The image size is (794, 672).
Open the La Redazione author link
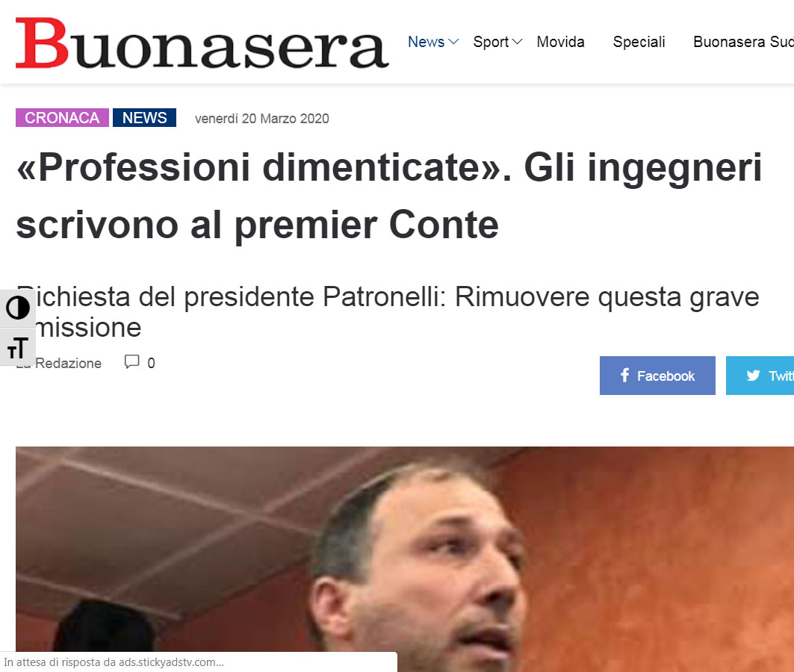[x=59, y=363]
